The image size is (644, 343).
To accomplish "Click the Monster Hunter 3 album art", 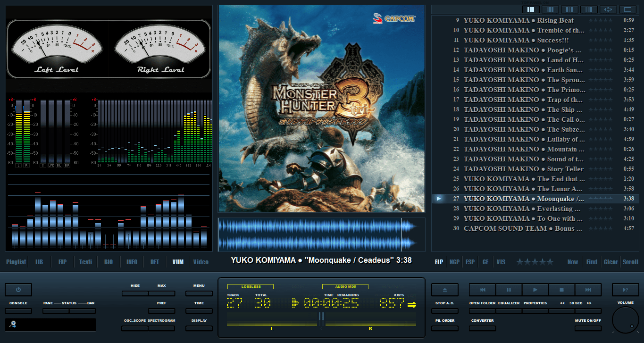I will 321,109.
